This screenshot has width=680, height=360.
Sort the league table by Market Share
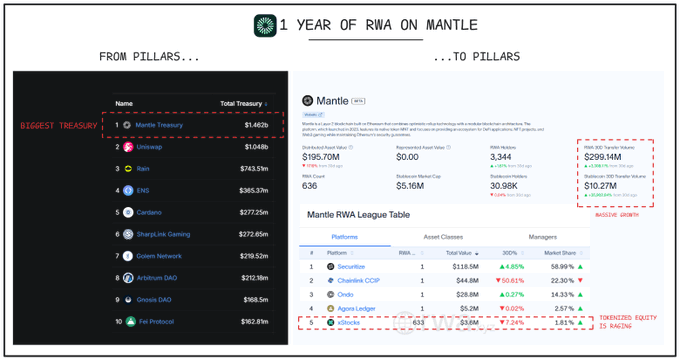581,253
